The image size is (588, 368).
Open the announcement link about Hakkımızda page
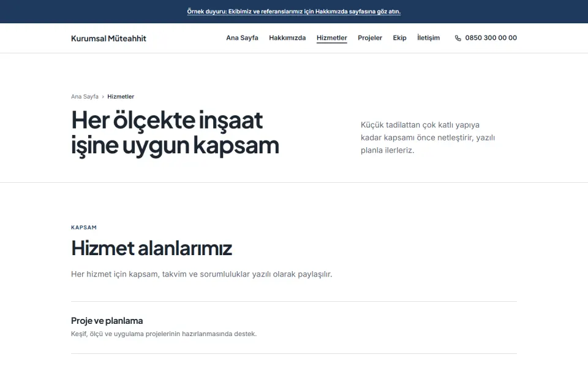(293, 11)
